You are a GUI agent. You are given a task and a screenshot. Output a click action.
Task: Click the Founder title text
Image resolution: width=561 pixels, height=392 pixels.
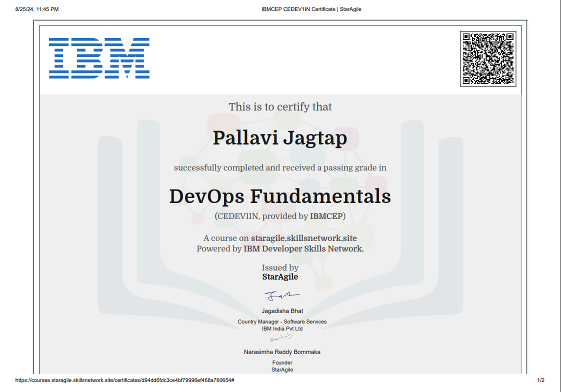point(282,362)
